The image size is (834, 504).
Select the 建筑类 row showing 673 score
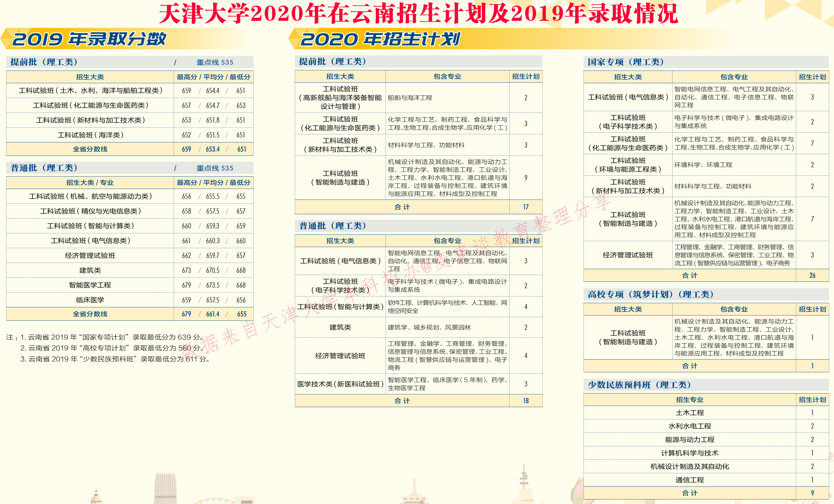point(90,271)
